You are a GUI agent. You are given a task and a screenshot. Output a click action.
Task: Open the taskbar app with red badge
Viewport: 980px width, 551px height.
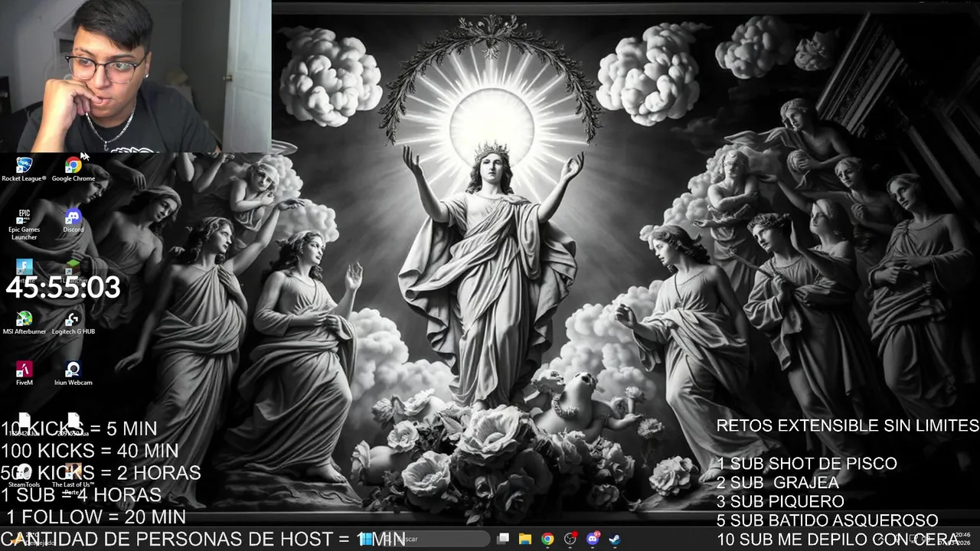[x=570, y=539]
